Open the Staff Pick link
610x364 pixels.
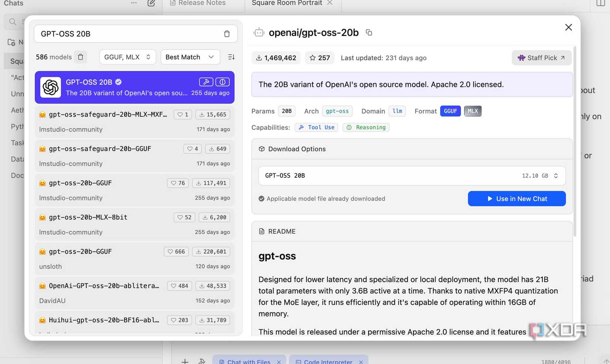tap(541, 58)
